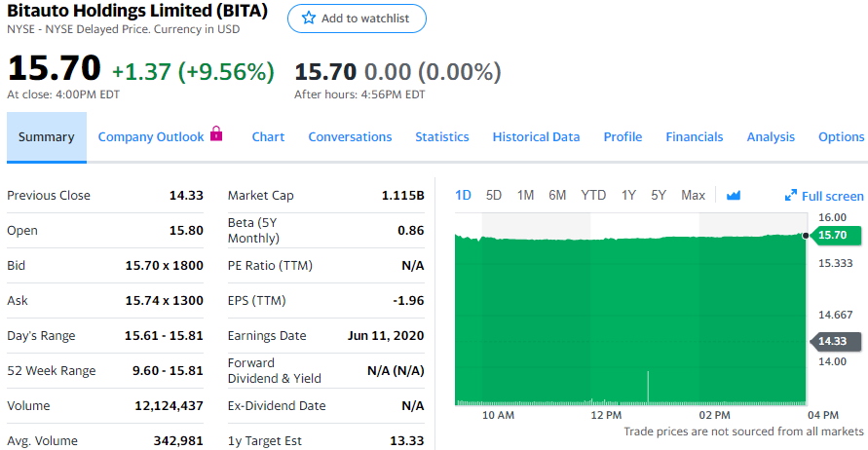Click the 15.70 current price marker on chart
868x450 pixels.
coord(831,235)
